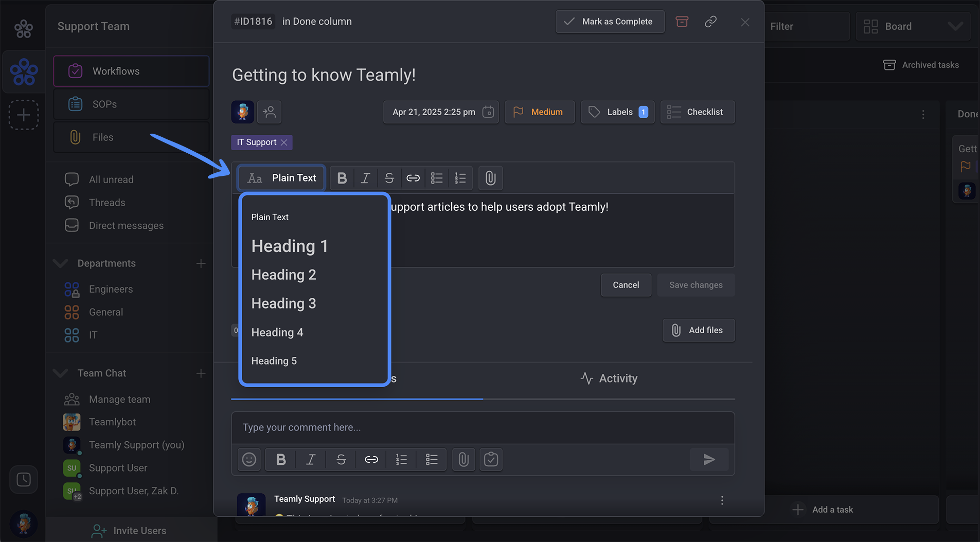Click Add files button
980x542 pixels.
698,330
